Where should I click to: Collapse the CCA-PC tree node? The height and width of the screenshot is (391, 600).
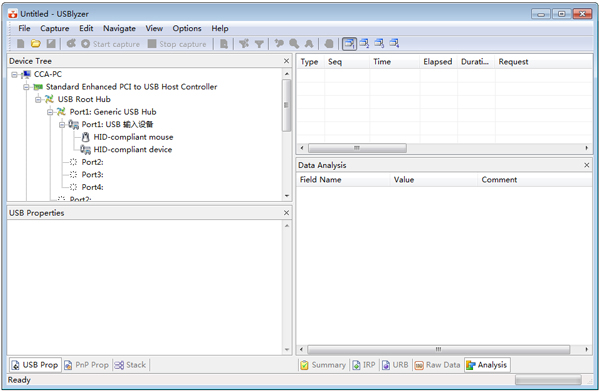(14, 74)
